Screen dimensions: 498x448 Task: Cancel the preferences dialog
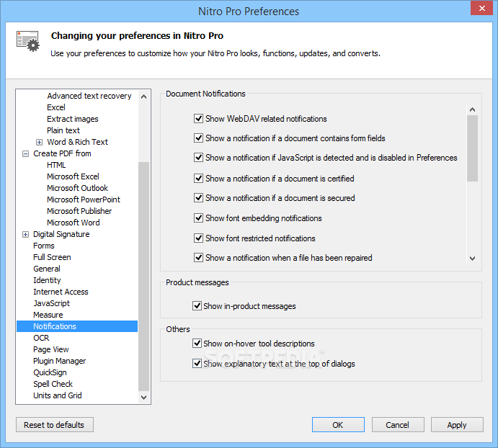(398, 425)
